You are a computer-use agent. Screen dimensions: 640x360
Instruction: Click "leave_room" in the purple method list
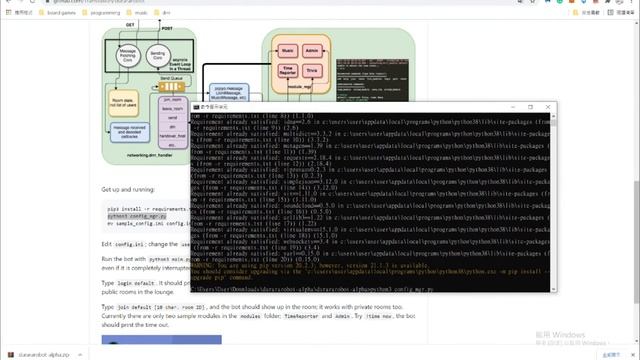click(x=173, y=109)
